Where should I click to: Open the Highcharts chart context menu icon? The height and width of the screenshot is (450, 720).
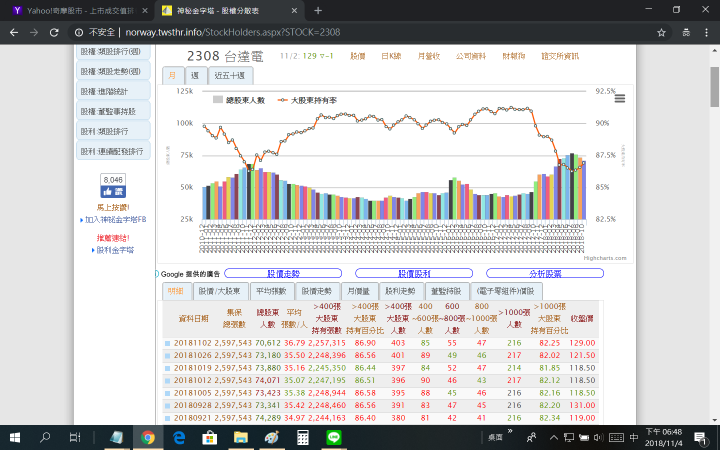tap(619, 98)
